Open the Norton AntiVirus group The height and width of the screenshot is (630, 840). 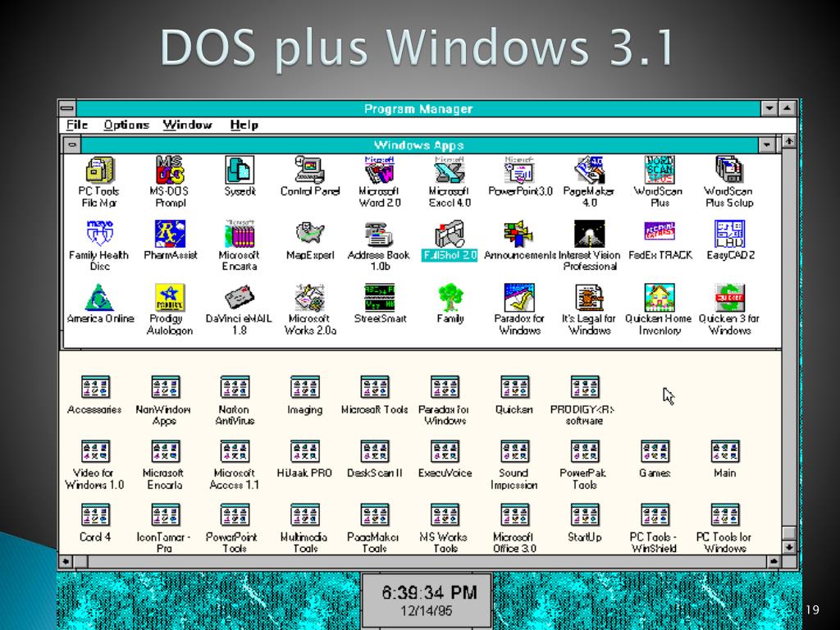(235, 387)
